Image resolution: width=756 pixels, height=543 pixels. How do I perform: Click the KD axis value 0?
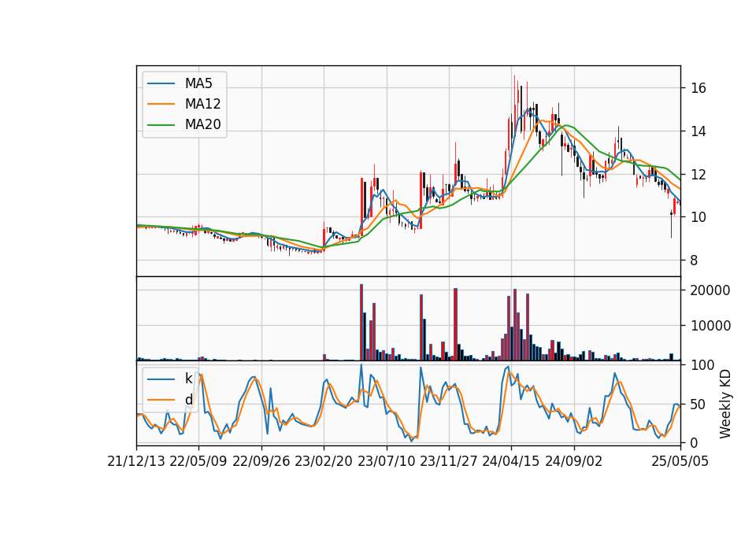point(695,442)
